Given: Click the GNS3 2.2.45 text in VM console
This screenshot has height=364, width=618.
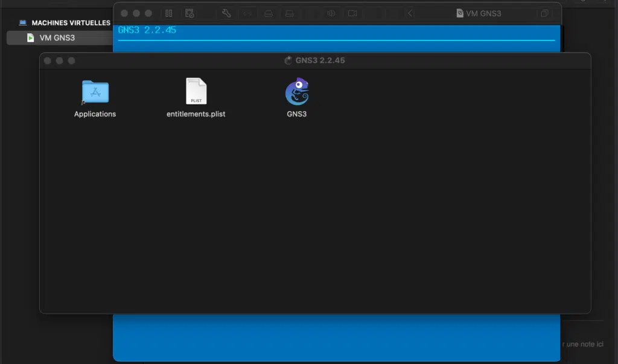Looking at the screenshot, I should (x=147, y=30).
